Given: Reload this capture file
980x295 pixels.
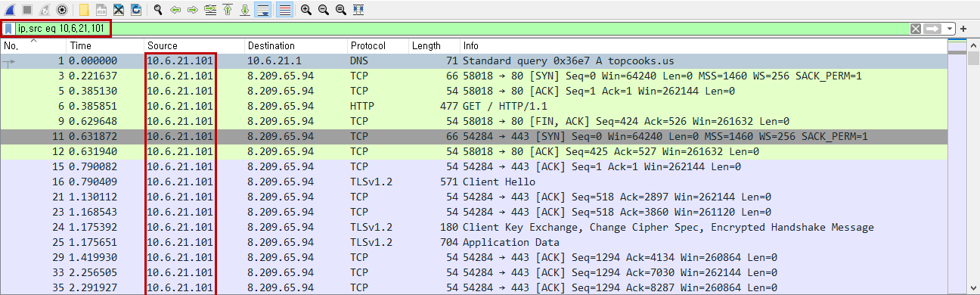Looking at the screenshot, I should (x=136, y=10).
